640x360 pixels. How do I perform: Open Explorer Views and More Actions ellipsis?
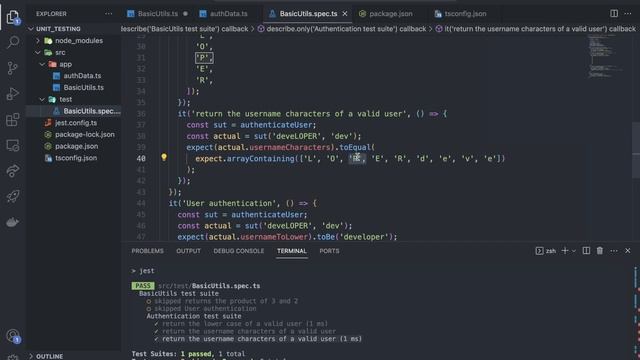click(108, 13)
